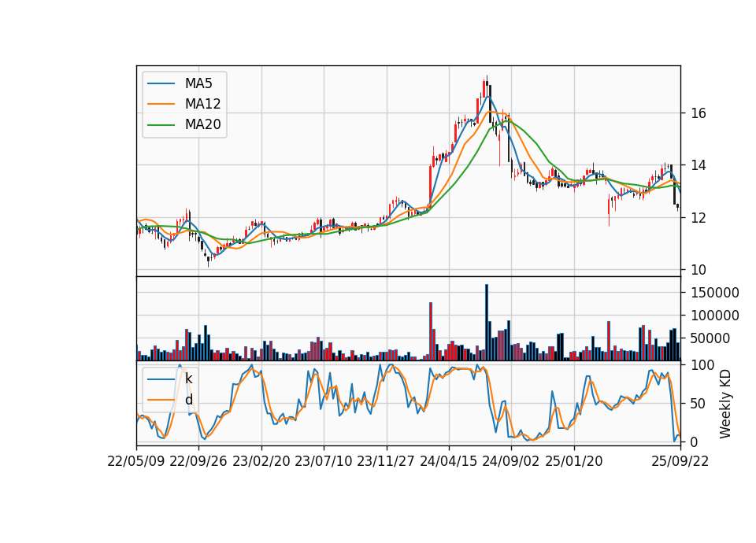This screenshot has height=543, width=756.
Task: Click the Weekly KD axis title
Action: point(725,404)
